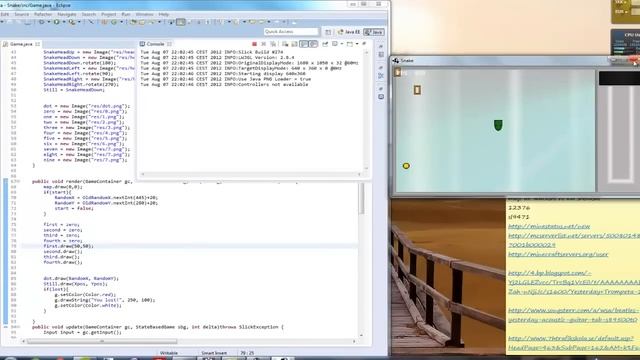Open the minestatus.net link in sticky note
Image resolution: width=640 pixels, height=360 pixels.
click(549, 226)
